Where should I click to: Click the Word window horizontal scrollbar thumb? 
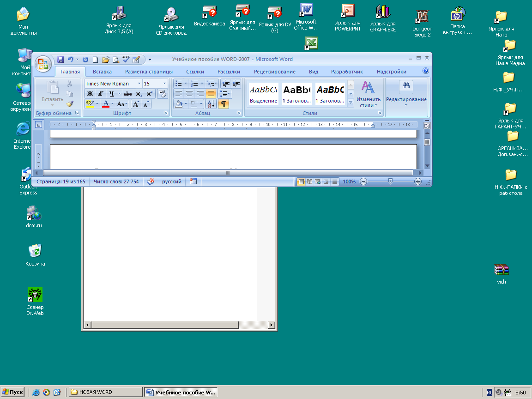(x=228, y=173)
